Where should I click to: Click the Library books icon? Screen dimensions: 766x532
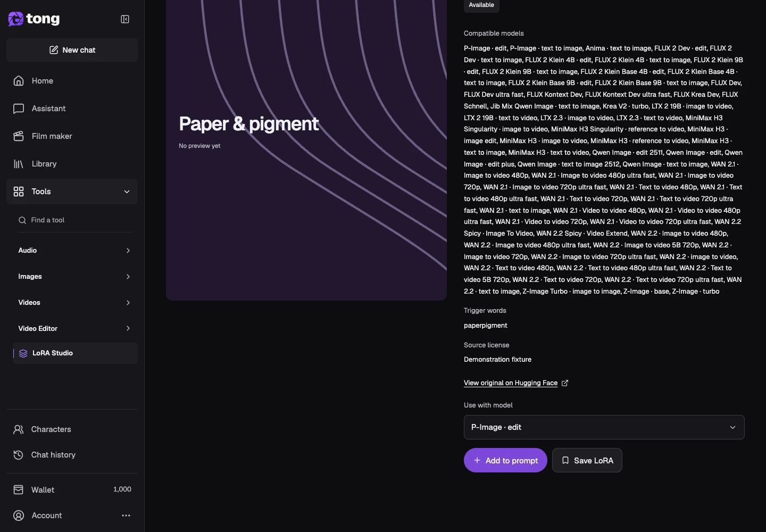19,164
